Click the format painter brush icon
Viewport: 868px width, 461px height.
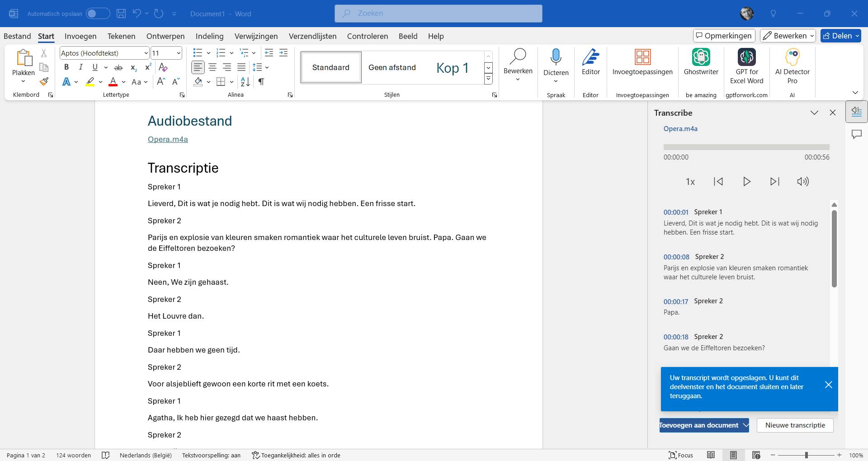pos(44,82)
